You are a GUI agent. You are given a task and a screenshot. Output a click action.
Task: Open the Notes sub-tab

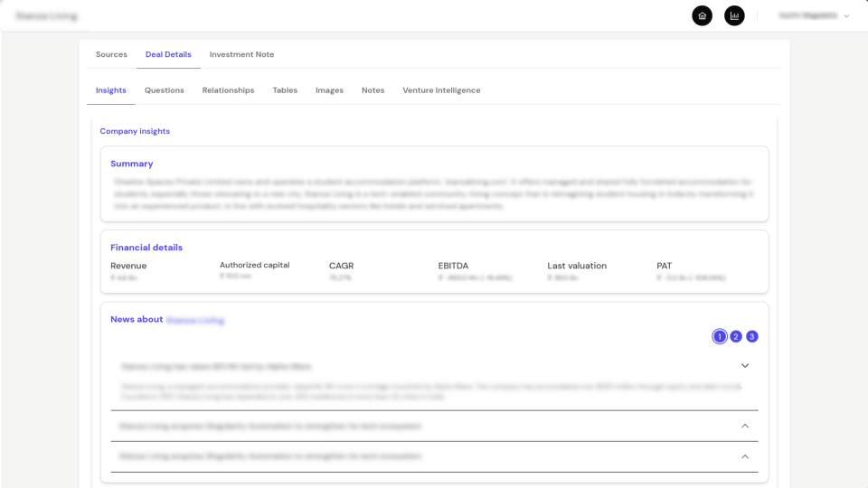tap(373, 90)
